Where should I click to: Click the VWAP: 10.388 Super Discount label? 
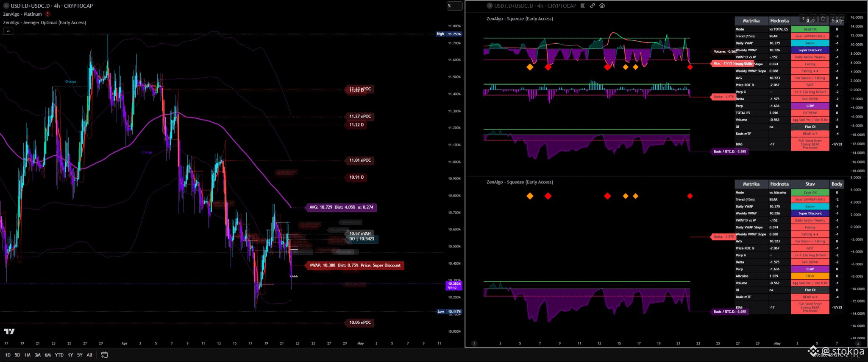[355, 265]
